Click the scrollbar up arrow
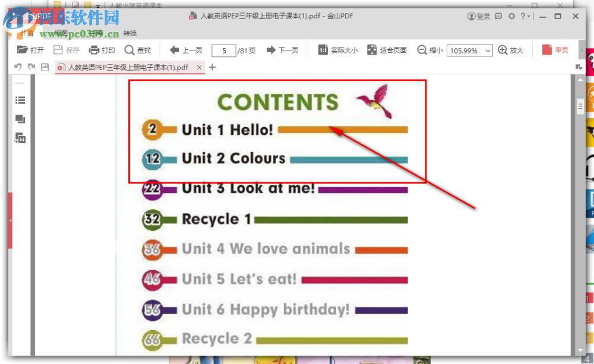Viewport: 594px width, 364px height. pos(580,80)
